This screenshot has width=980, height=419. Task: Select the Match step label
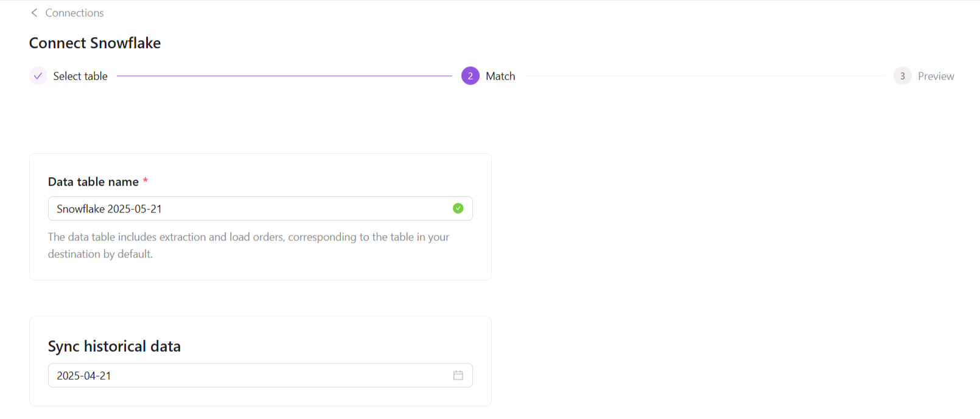500,76
